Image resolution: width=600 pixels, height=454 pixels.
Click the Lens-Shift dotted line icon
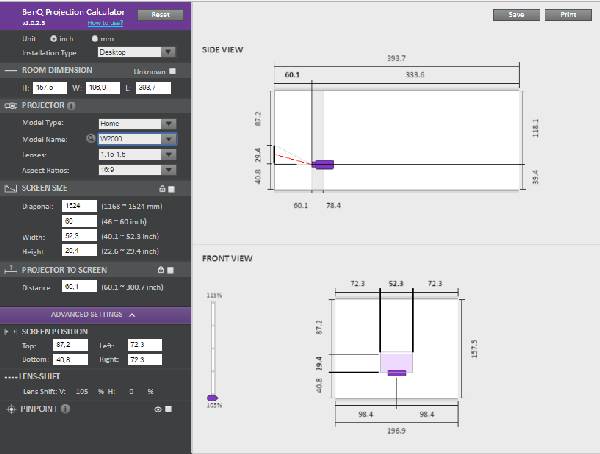[x=10, y=377]
